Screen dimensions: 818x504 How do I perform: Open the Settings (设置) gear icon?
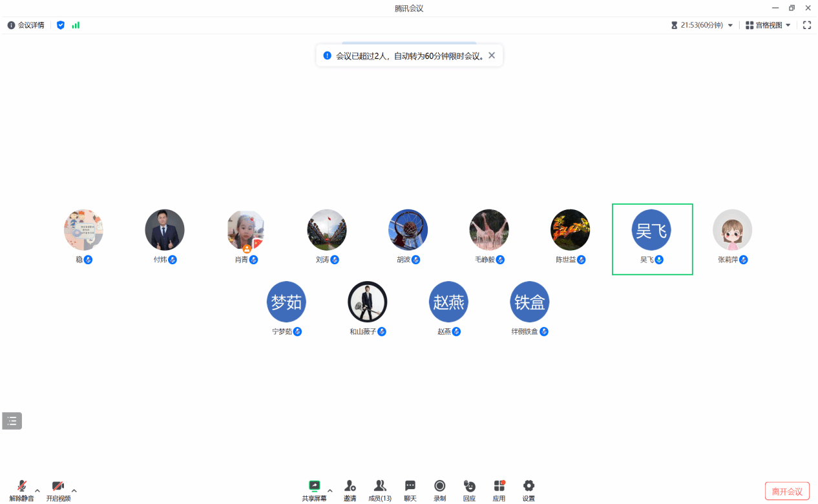(x=529, y=487)
